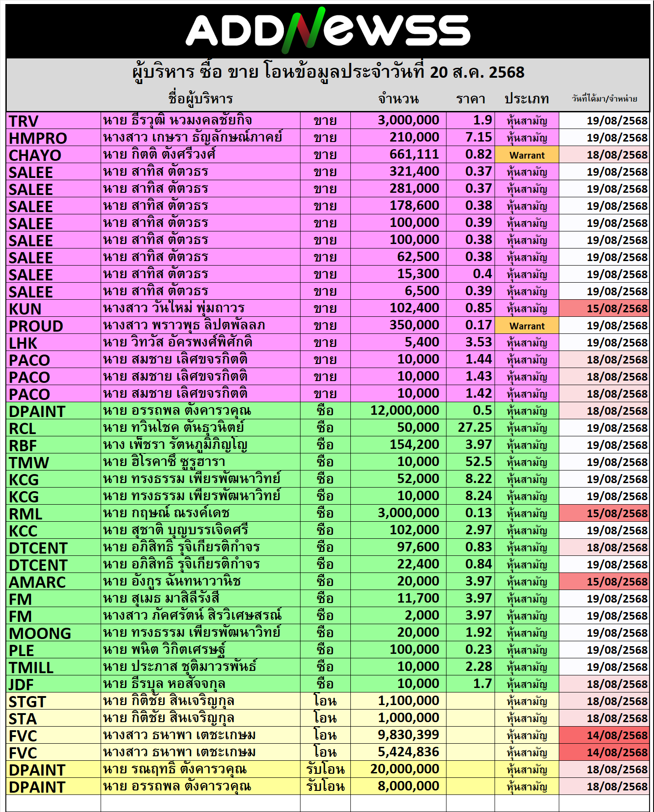Image resolution: width=654 pixels, height=812 pixels.
Task: Select the TMW symbol cell
Action: tap(54, 462)
